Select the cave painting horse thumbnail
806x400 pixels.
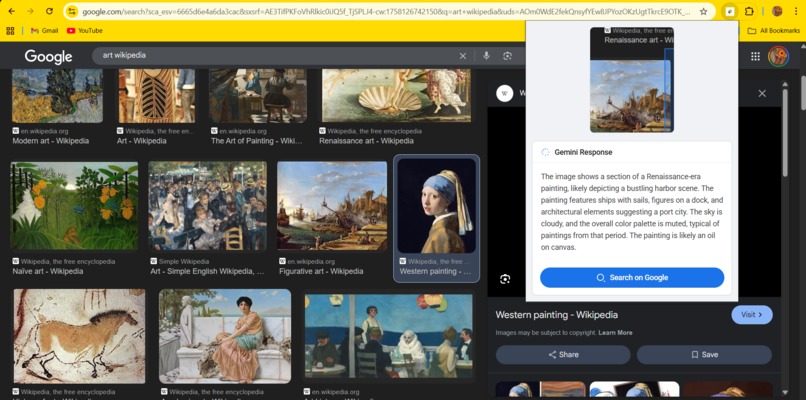tap(79, 336)
